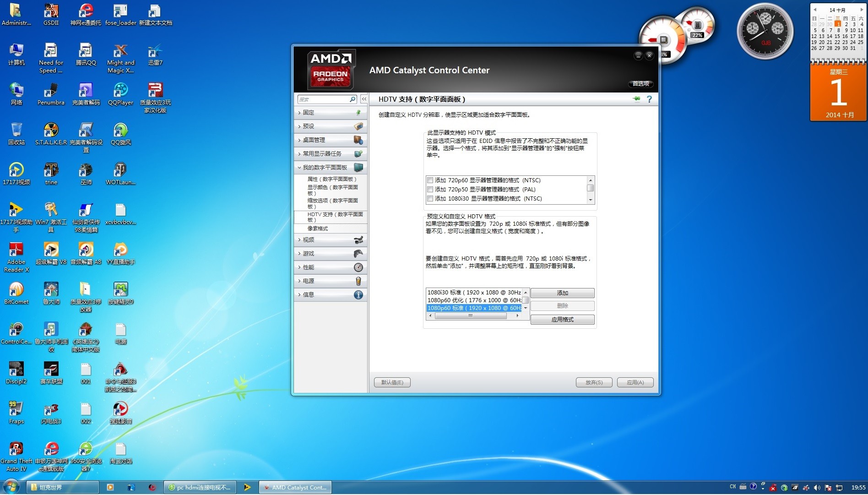Viewport: 868px width, 495px height.
Task: Click the volume tray icon
Action: point(817,488)
